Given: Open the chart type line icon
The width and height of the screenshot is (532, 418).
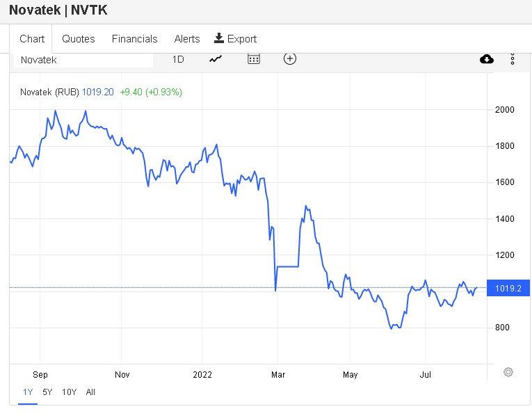Looking at the screenshot, I should click(216, 59).
